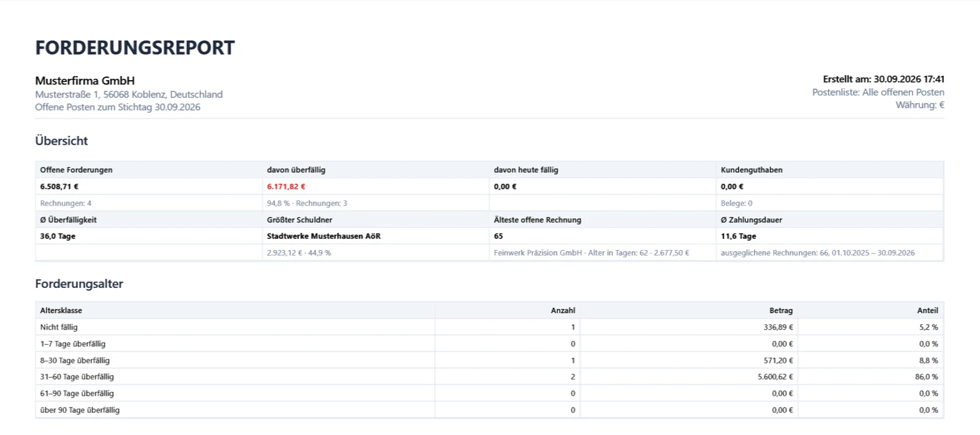Click the Währung: € line

(x=920, y=105)
